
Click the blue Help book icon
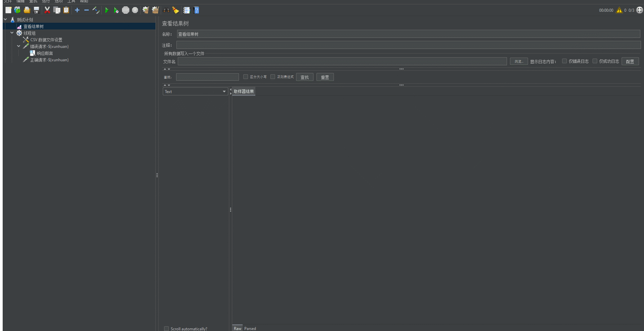pyautogui.click(x=197, y=10)
